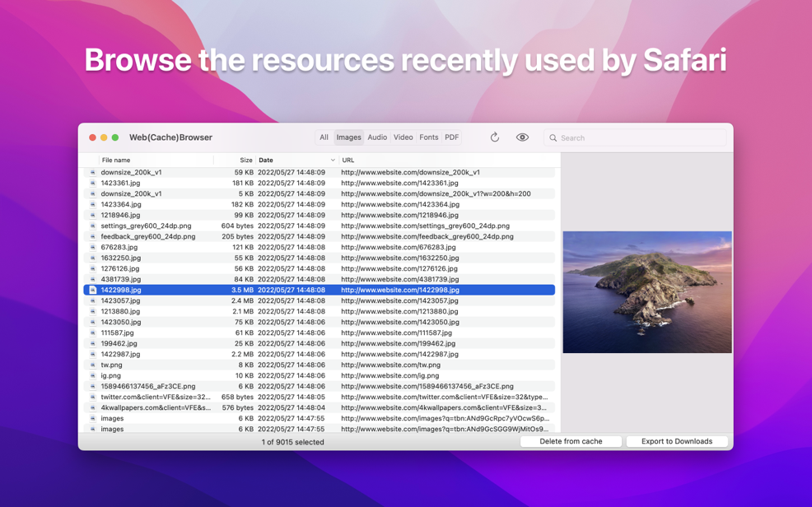
Task: Click file icon of 1423050.jpg
Action: click(x=93, y=322)
